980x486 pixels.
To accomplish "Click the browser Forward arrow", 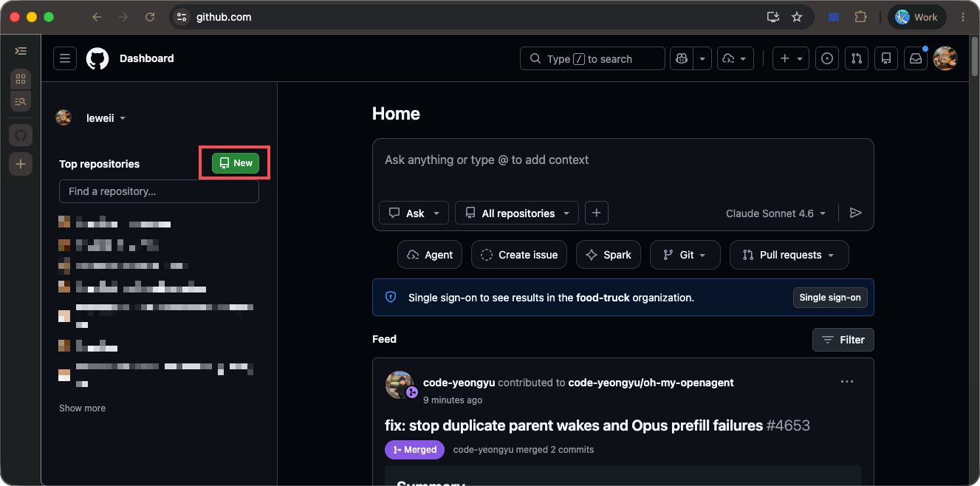I will coord(123,17).
